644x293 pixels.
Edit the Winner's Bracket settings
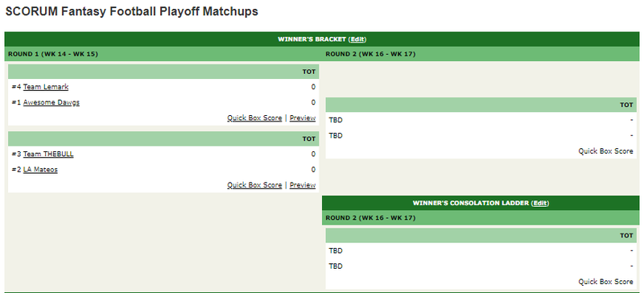357,39
